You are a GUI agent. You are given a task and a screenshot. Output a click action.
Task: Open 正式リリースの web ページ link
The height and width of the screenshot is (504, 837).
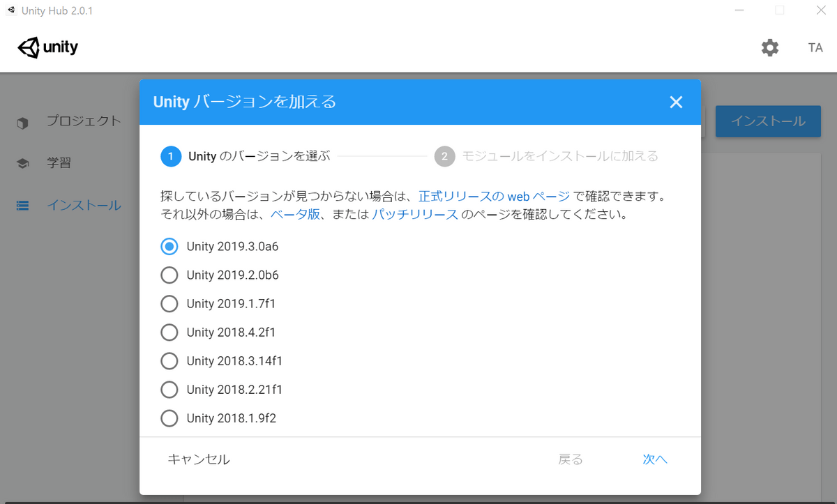[495, 196]
